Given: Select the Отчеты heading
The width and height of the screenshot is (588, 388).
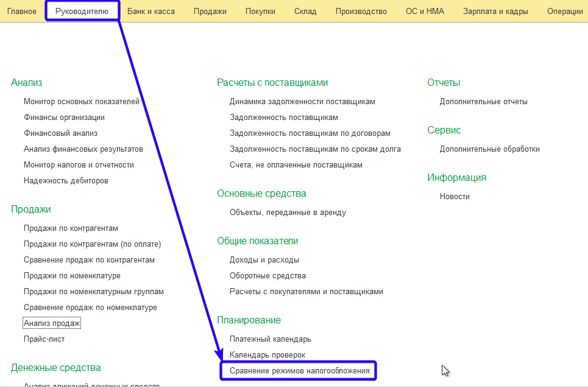Looking at the screenshot, I should [444, 82].
